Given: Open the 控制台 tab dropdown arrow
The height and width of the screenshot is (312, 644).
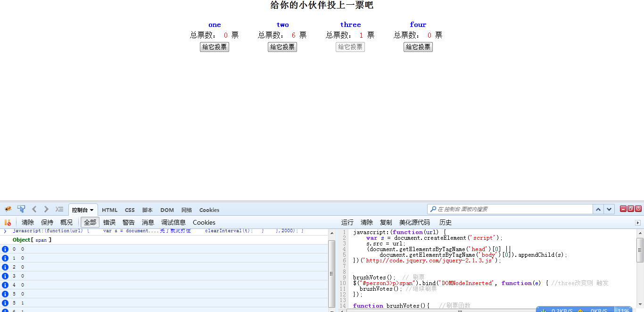Looking at the screenshot, I should pyautogui.click(x=91, y=210).
